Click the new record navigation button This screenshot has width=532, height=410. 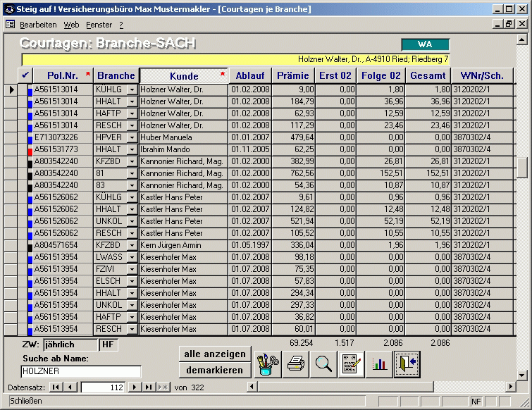point(163,387)
